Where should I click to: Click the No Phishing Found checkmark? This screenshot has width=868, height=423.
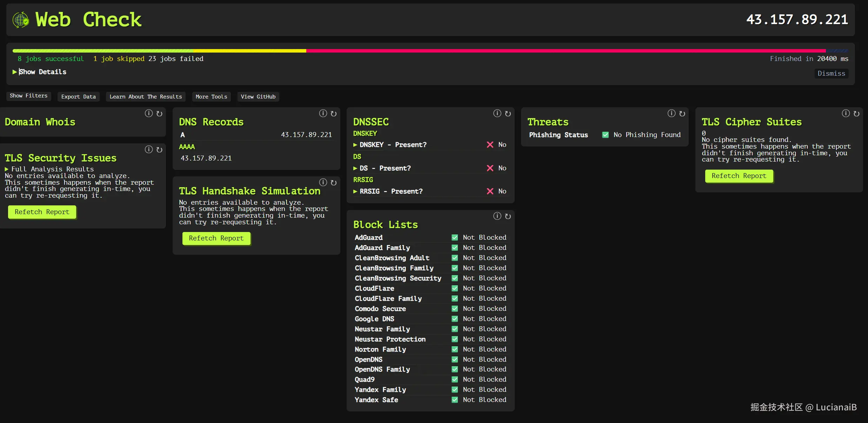click(x=605, y=135)
